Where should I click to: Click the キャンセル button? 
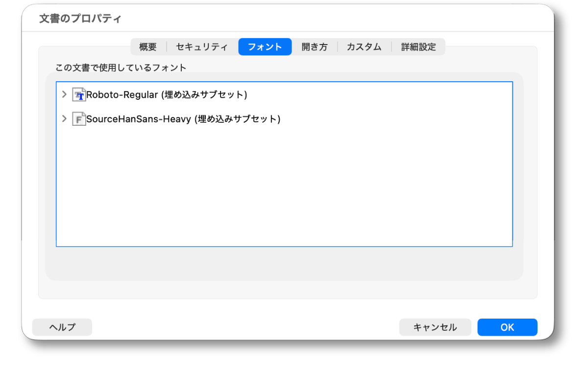coord(435,327)
